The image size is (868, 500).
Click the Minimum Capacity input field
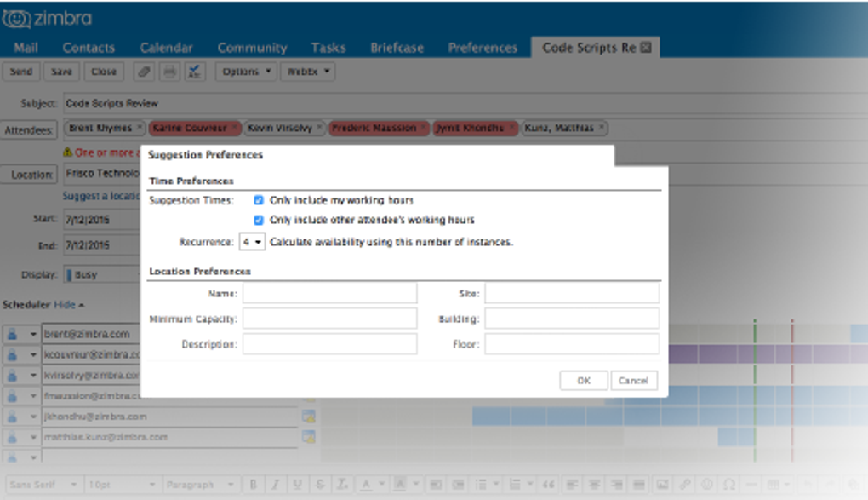pos(329,319)
